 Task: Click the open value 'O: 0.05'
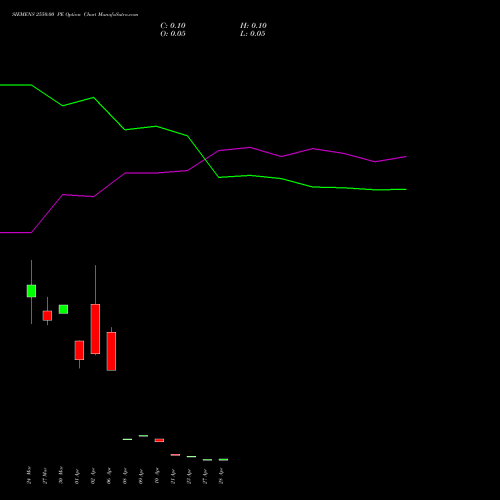click(173, 34)
